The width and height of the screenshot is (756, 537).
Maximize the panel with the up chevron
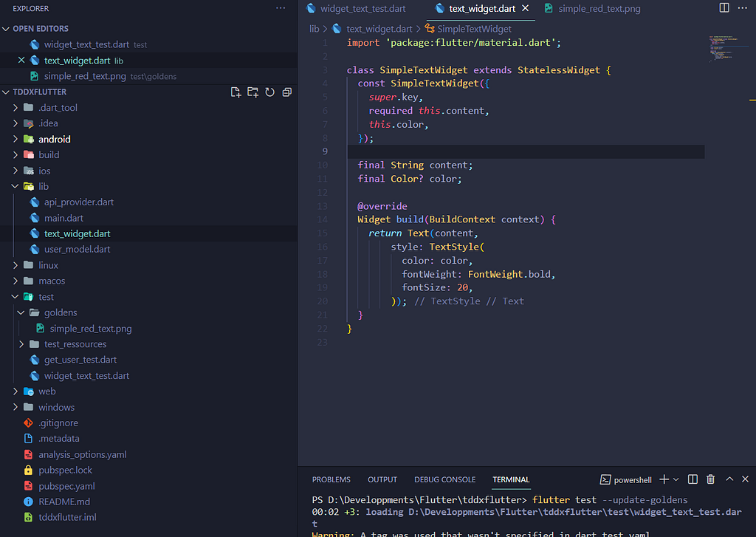[x=729, y=479]
